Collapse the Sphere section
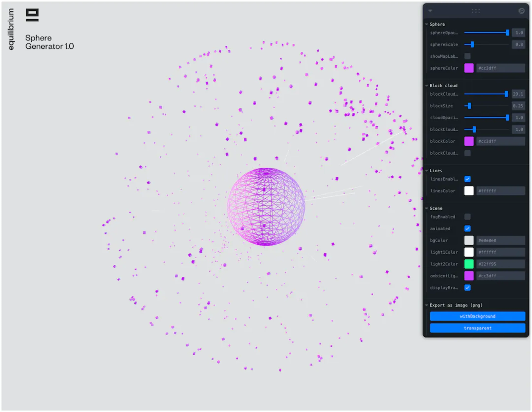This screenshot has height=412, width=532. [427, 24]
